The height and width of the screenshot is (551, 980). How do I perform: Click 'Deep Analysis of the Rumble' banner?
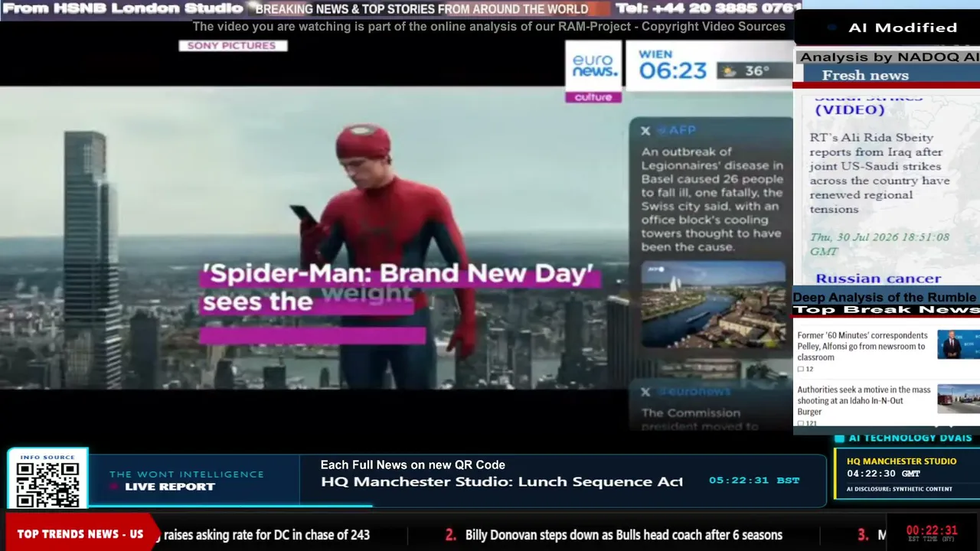884,297
